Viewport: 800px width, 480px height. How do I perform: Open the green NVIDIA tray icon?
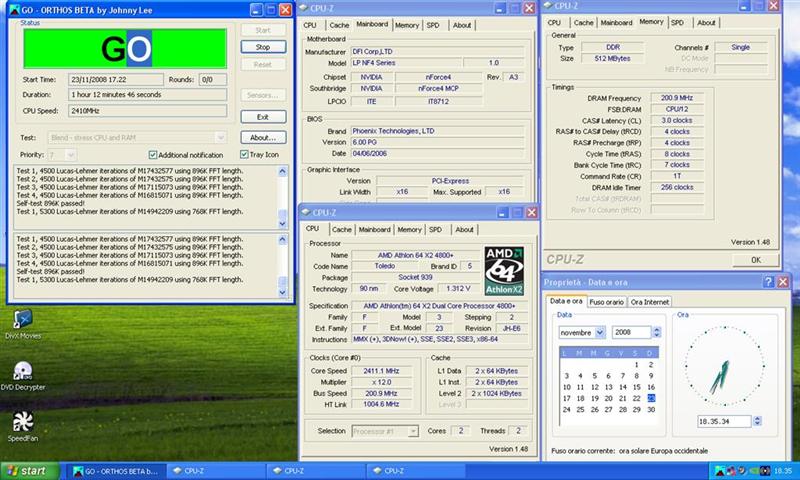tap(757, 471)
